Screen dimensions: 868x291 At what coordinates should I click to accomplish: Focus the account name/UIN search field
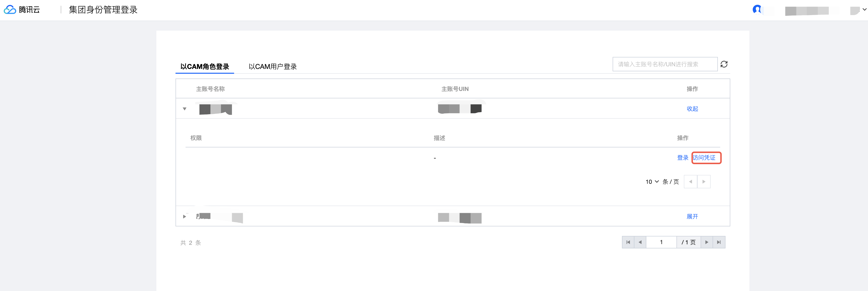pyautogui.click(x=665, y=64)
